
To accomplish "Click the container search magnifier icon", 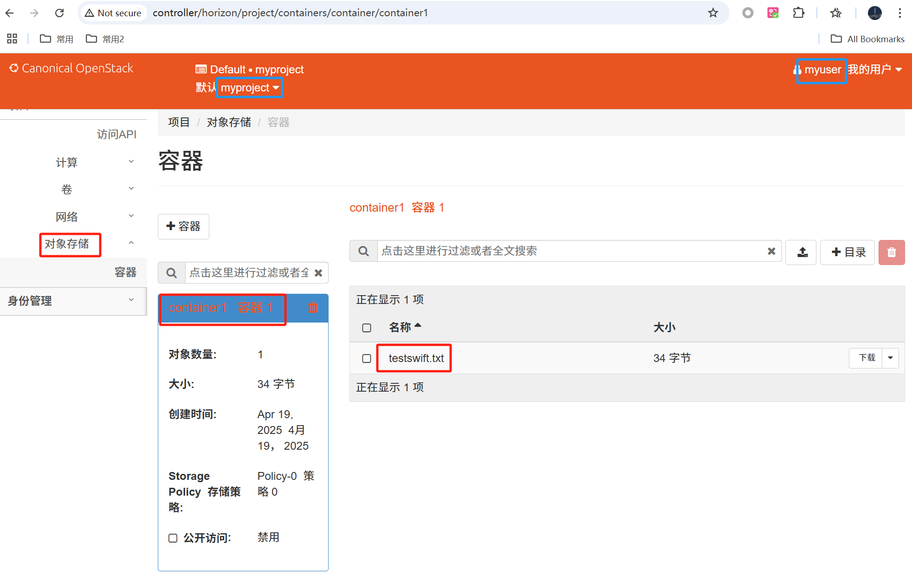I will [172, 273].
